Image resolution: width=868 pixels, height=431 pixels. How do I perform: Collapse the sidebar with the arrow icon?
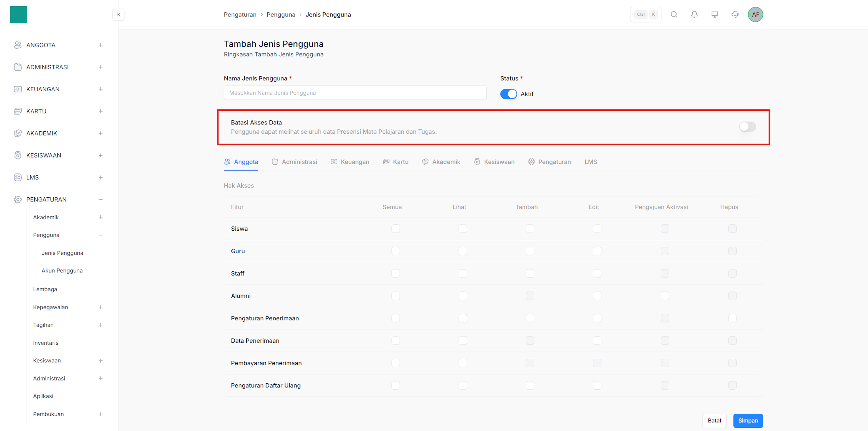pyautogui.click(x=118, y=14)
